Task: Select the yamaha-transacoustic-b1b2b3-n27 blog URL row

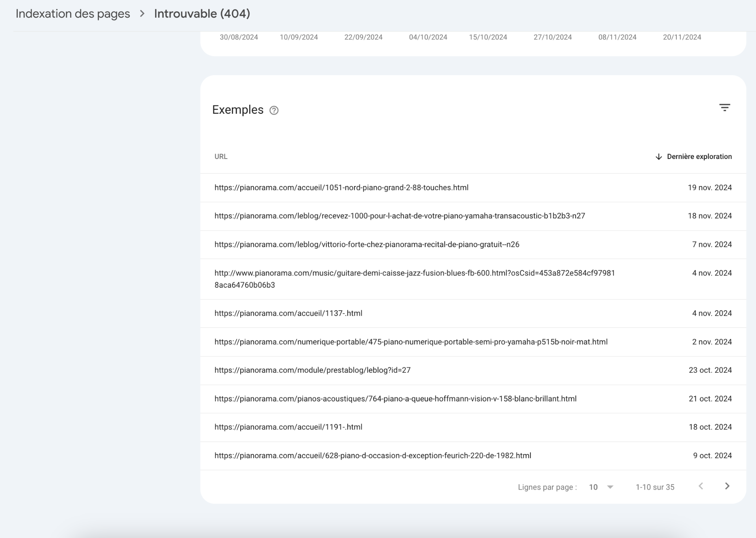Action: pos(399,216)
